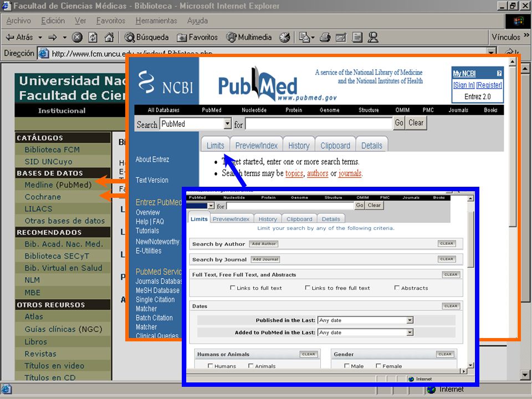Open the Archivo menu

18,21
